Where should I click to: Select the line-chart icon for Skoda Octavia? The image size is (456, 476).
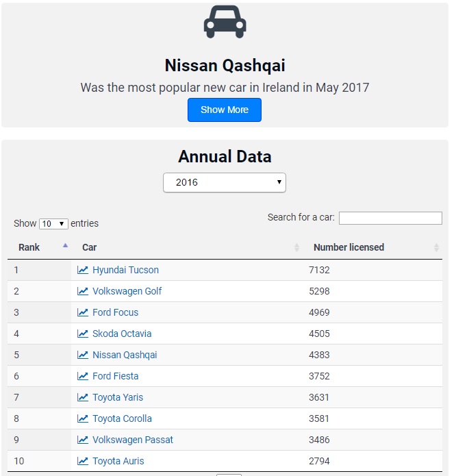coord(83,334)
